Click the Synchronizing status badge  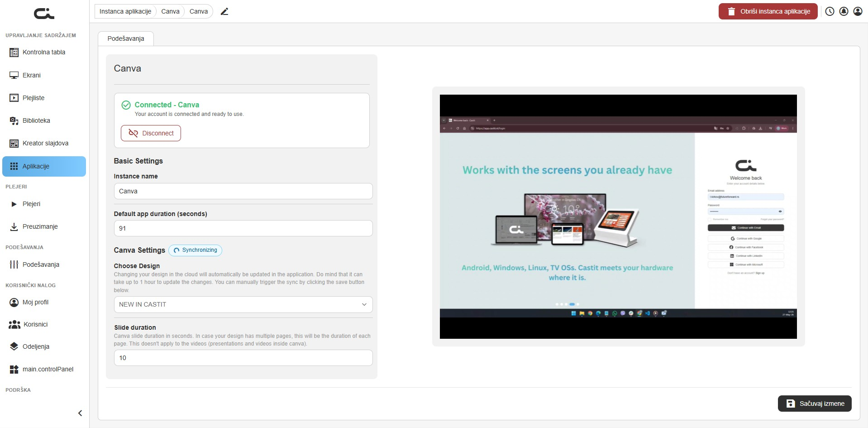coord(195,250)
